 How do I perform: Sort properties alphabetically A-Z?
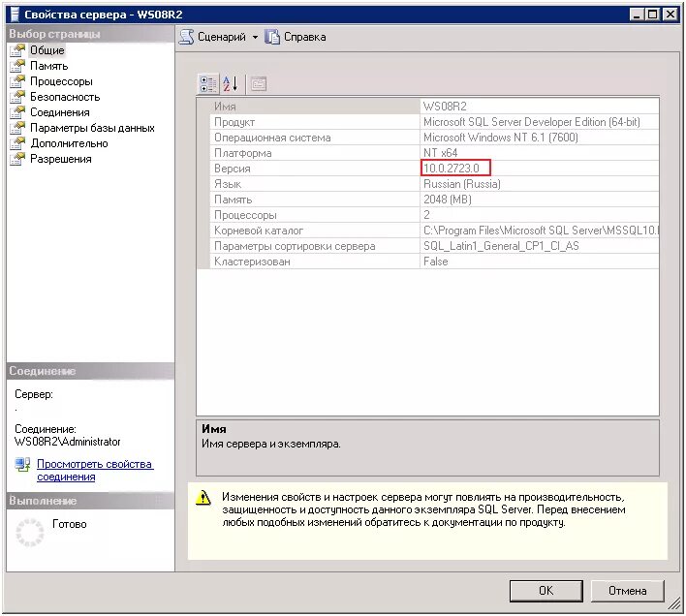click(x=231, y=84)
